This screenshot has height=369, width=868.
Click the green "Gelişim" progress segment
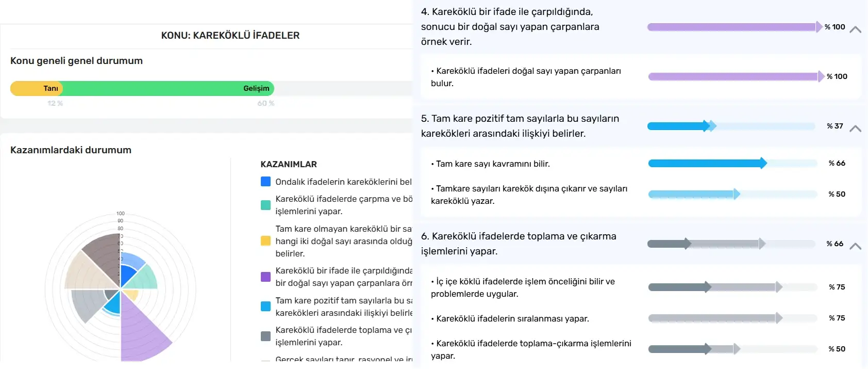click(168, 88)
